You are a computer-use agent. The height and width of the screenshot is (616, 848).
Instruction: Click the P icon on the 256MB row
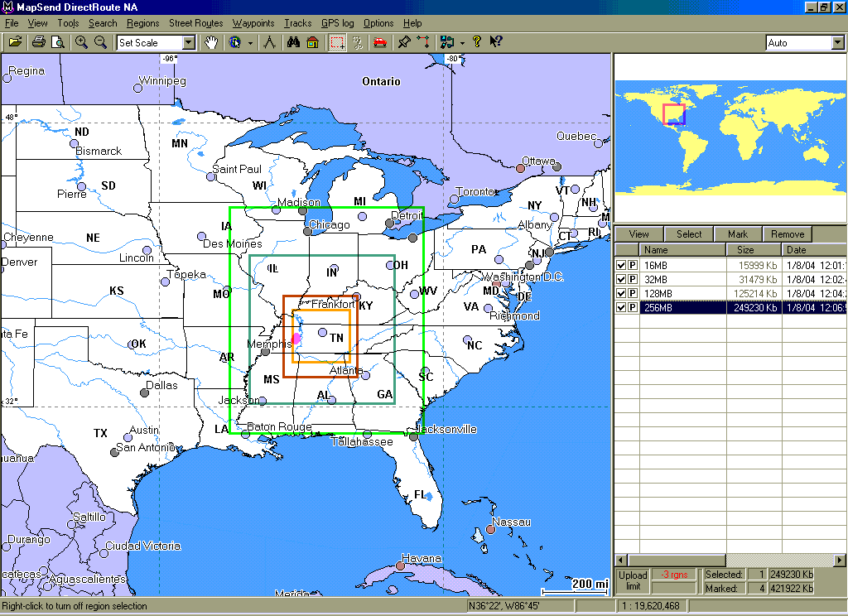pyautogui.click(x=632, y=307)
